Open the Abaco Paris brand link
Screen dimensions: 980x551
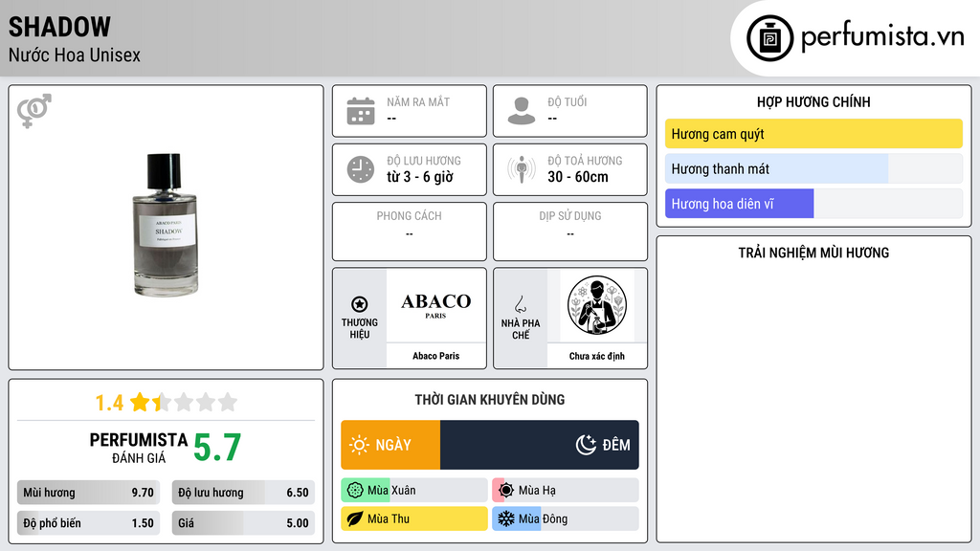[435, 356]
